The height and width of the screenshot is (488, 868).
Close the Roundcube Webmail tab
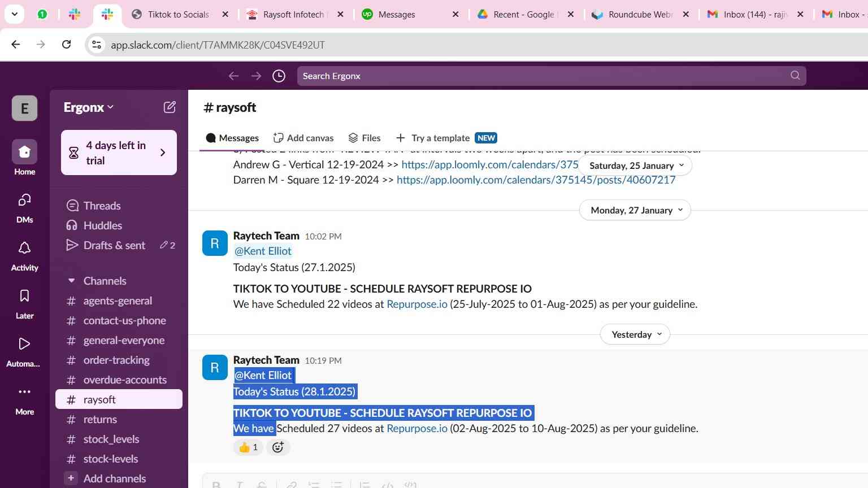tap(685, 14)
